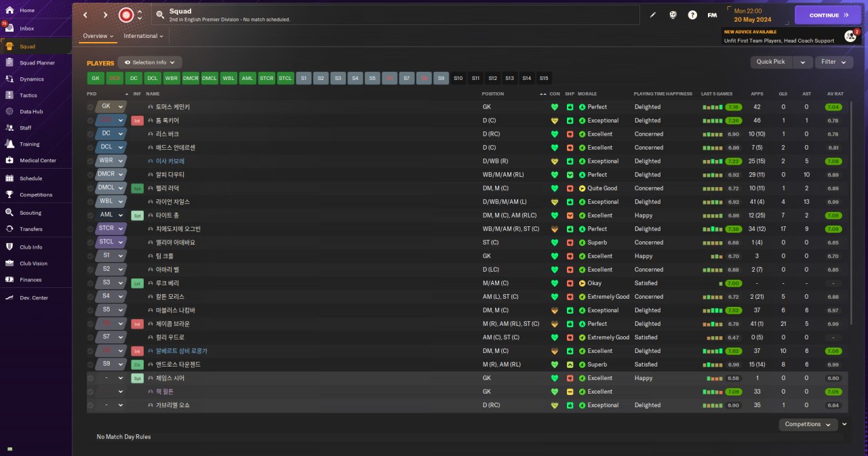The image size is (868, 456).
Task: Open Medical Center from the sidebar
Action: 37,161
